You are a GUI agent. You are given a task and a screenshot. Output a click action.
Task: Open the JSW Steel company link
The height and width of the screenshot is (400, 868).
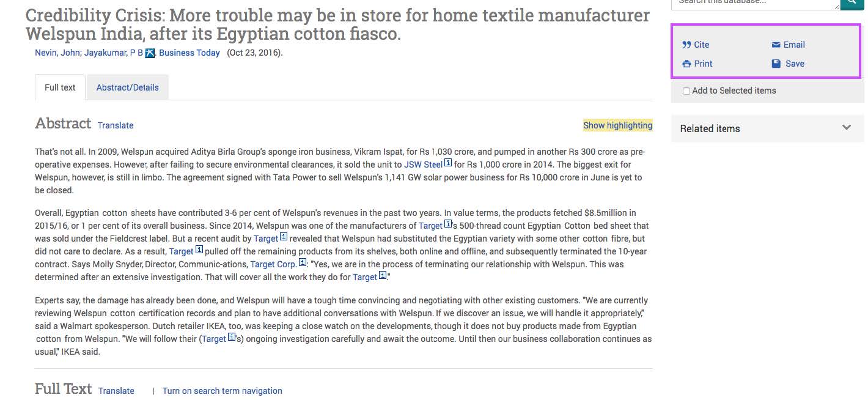423,165
